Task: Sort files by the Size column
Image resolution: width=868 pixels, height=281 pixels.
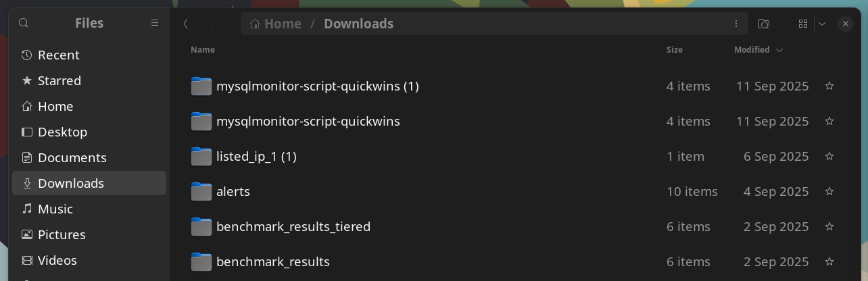Action: [x=674, y=49]
